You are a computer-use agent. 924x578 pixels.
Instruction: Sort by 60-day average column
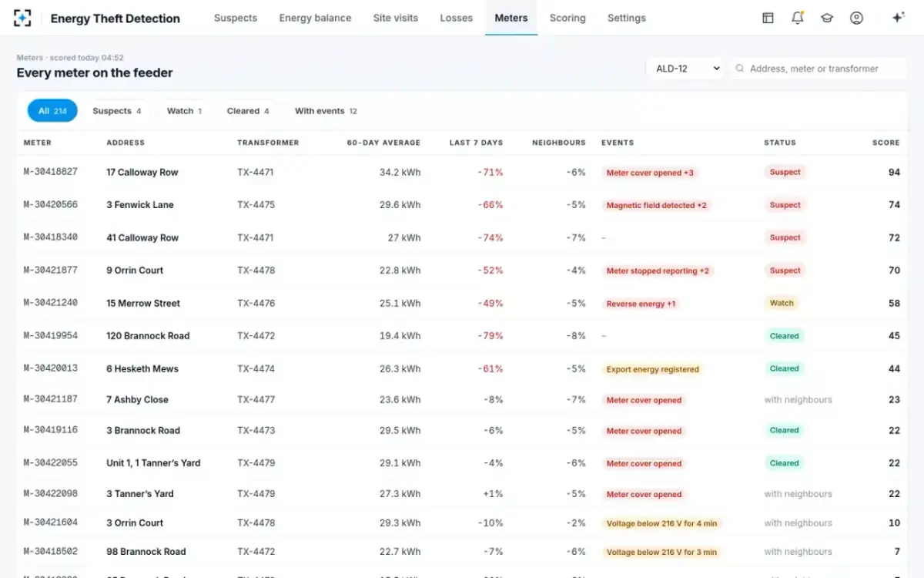coord(383,143)
